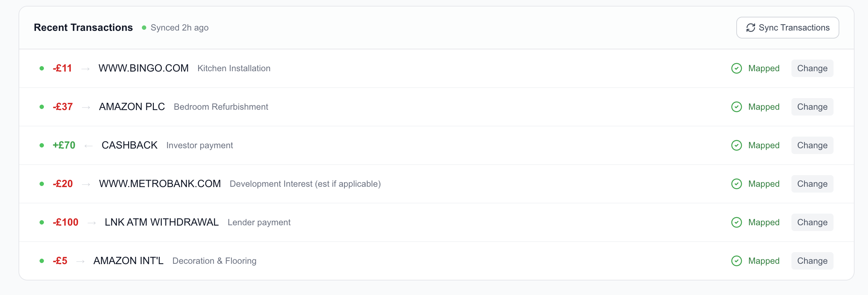Change mapping for WWW.BINGO.COM transaction
The height and width of the screenshot is (295, 868).
click(x=812, y=68)
